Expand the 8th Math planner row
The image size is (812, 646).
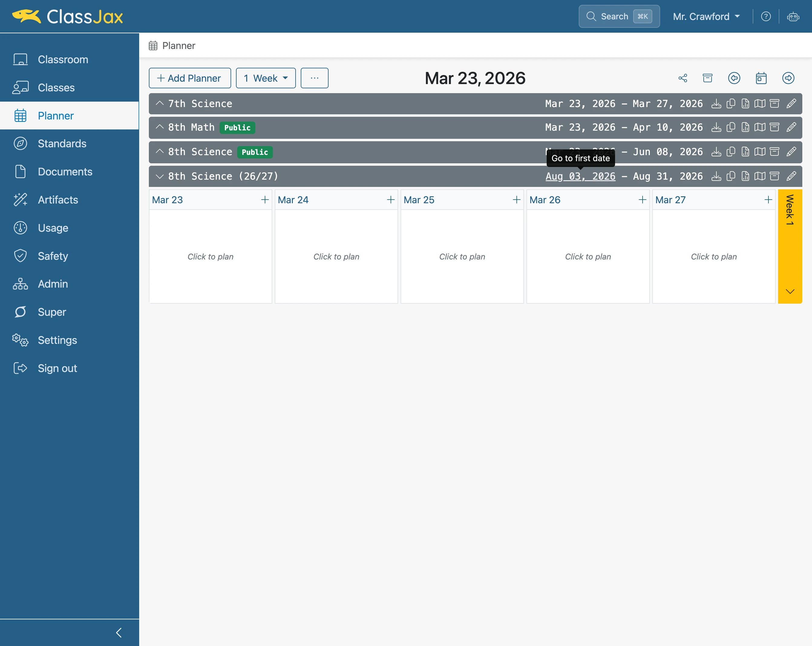tap(160, 127)
